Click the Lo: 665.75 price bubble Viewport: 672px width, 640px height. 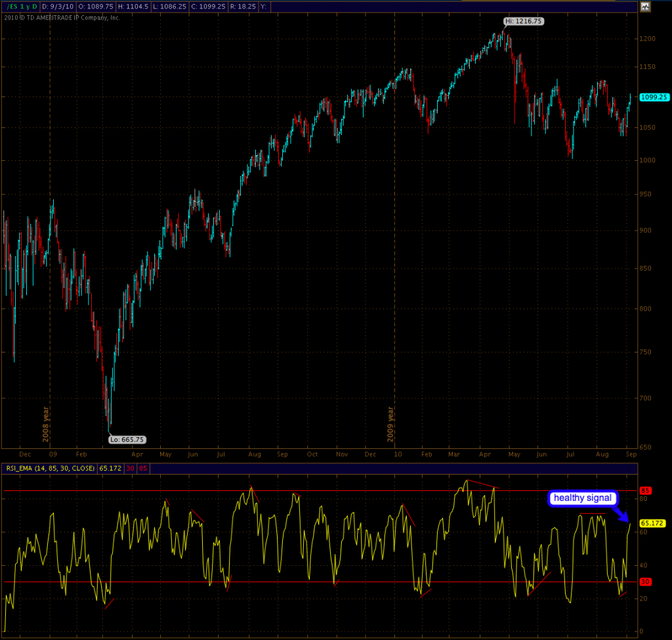coord(126,439)
